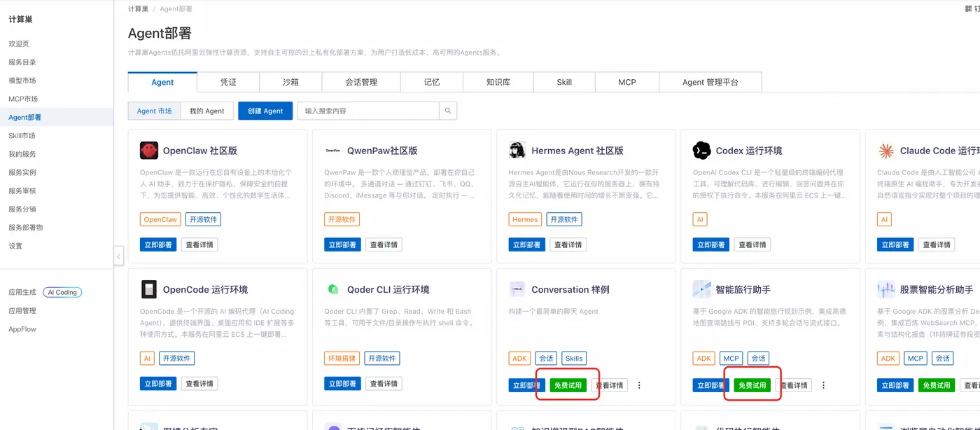The height and width of the screenshot is (430, 980).
Task: Click the 创建 Agent button
Action: [x=265, y=111]
